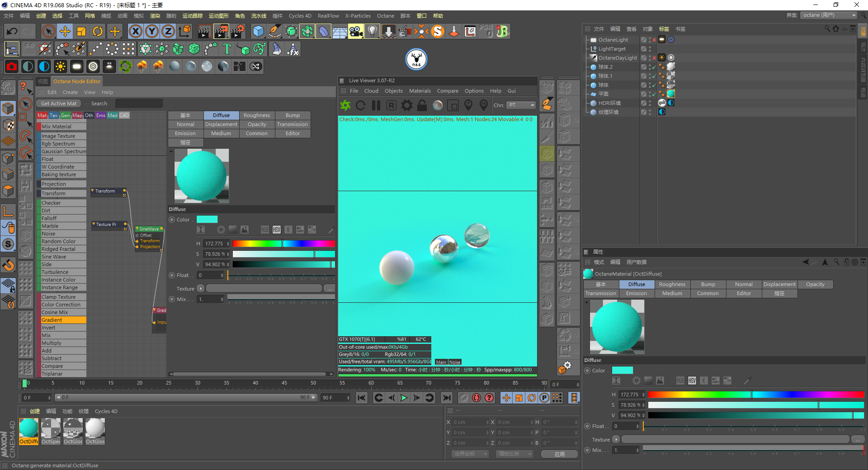Click the home icon in Object Manager
The width and height of the screenshot is (868, 470).
tap(835, 28)
